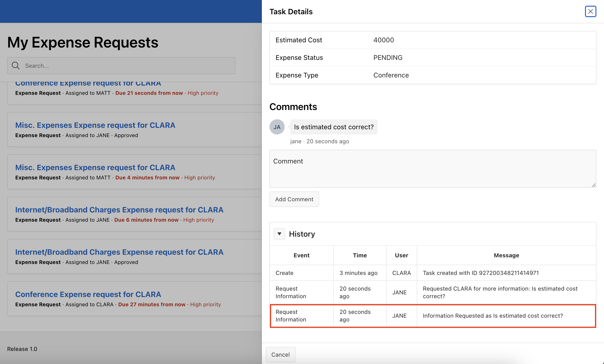Select the Create history row
Viewport: 604px width, 364px height.
coord(432,273)
